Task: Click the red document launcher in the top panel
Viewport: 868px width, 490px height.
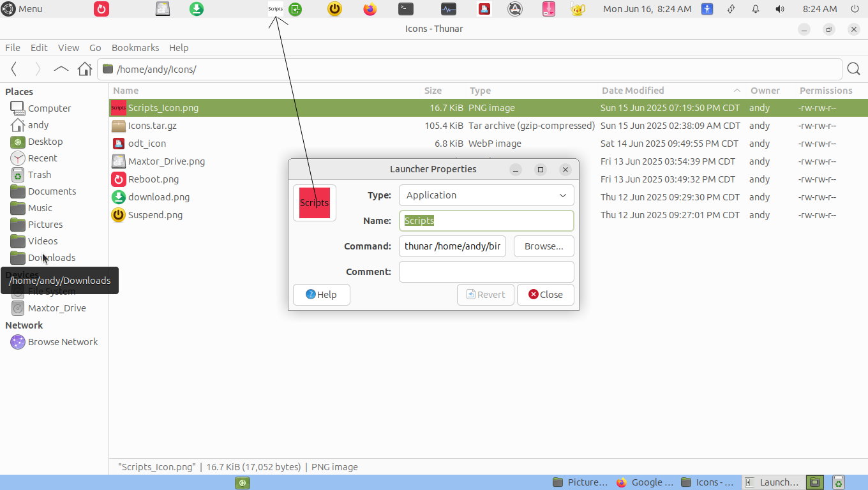Action: pos(484,9)
